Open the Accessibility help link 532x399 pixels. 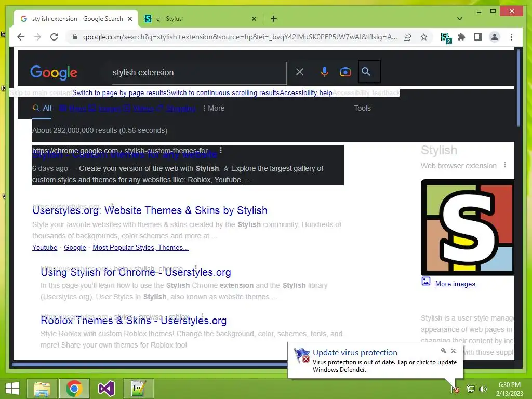click(306, 92)
